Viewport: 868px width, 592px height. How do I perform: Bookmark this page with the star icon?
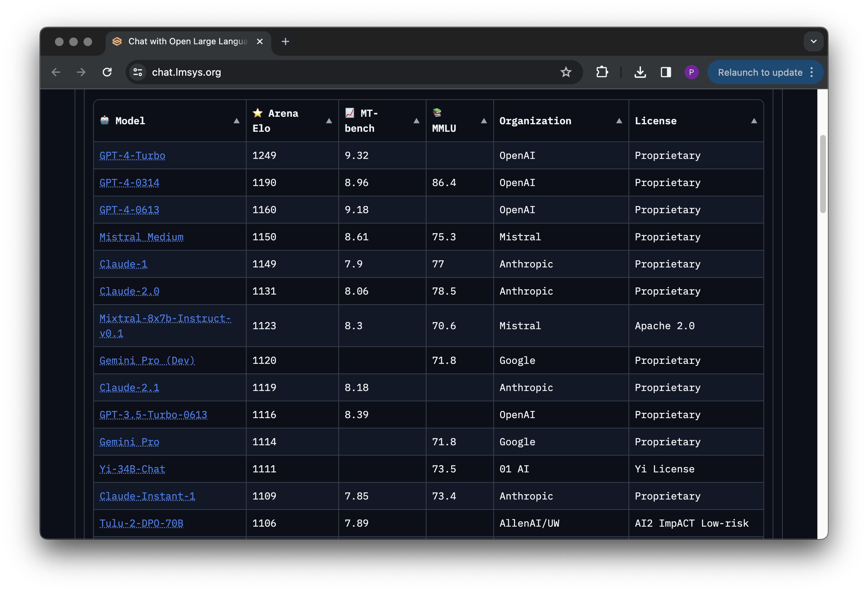click(566, 72)
